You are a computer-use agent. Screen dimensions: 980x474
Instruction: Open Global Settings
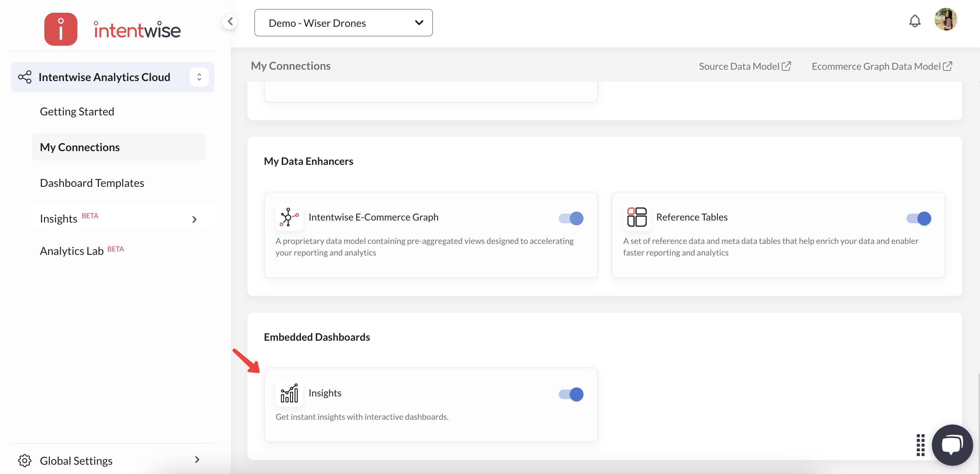[x=113, y=460]
